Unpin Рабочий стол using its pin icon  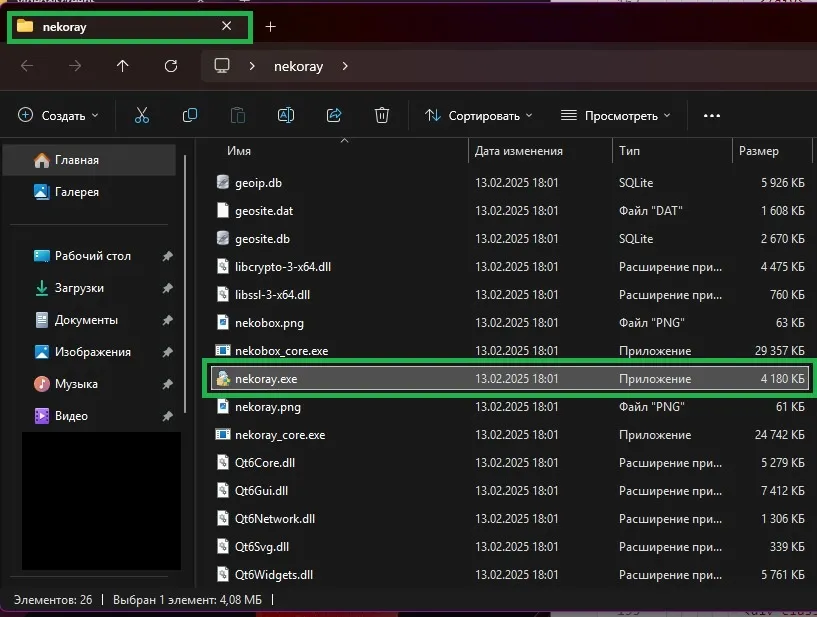click(167, 256)
